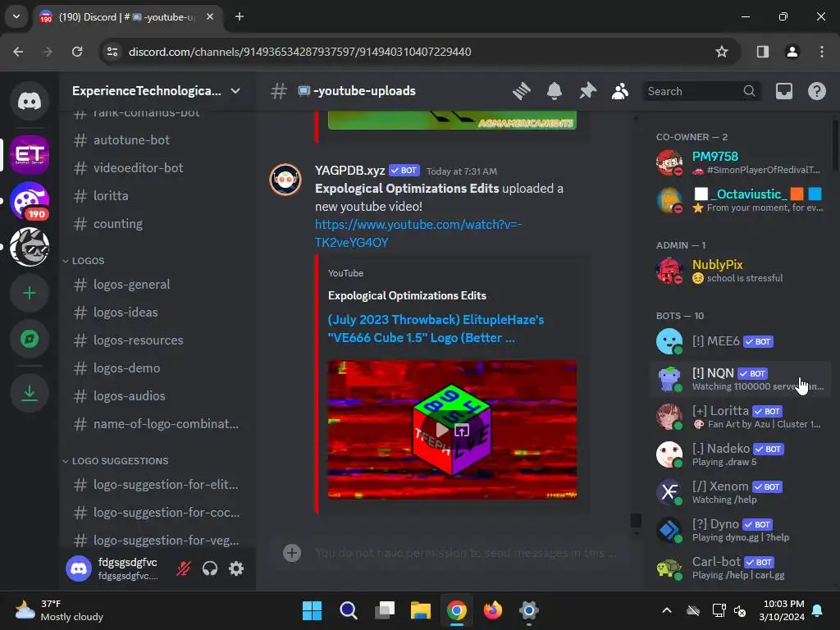Click Expological Optimizations Edits embed author
Screen dimensions: 840x630
(407, 295)
